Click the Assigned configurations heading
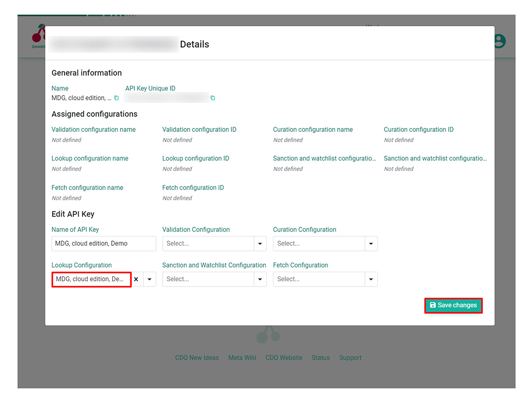The height and width of the screenshot is (403, 532). click(94, 114)
